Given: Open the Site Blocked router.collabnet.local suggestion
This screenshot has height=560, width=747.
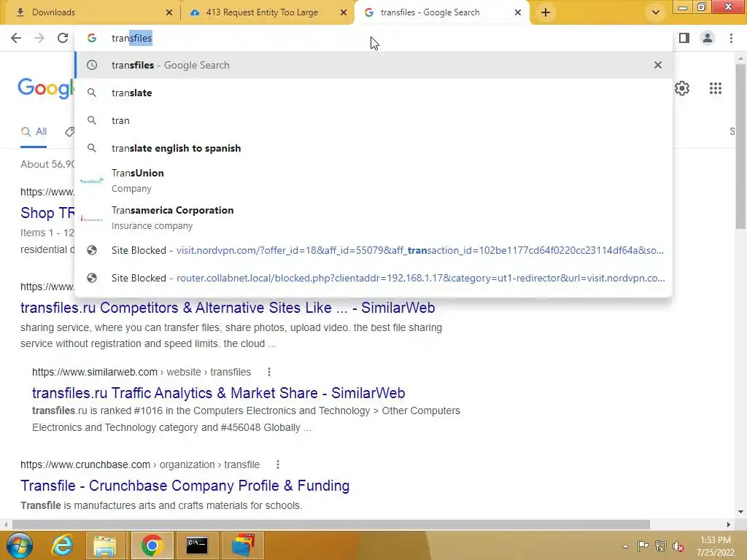Looking at the screenshot, I should (373, 278).
